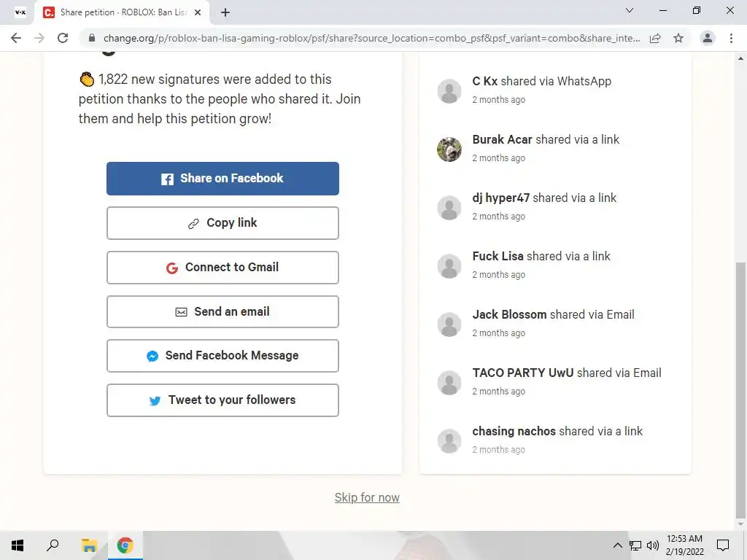Open Windows taskbar search
The width and height of the screenshot is (747, 560).
coord(53,545)
